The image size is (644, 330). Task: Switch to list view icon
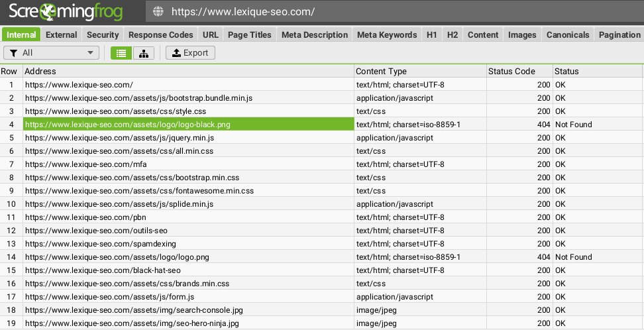(121, 53)
